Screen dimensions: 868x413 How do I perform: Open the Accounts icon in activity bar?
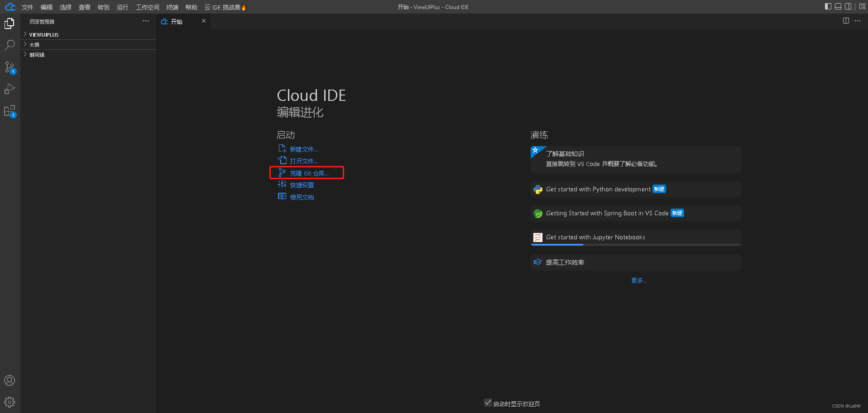pyautogui.click(x=10, y=380)
